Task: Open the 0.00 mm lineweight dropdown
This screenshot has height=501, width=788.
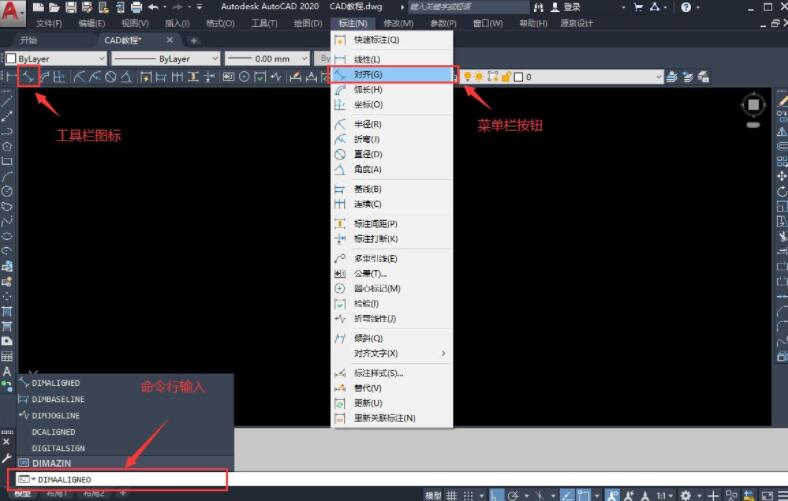Action: point(266,59)
